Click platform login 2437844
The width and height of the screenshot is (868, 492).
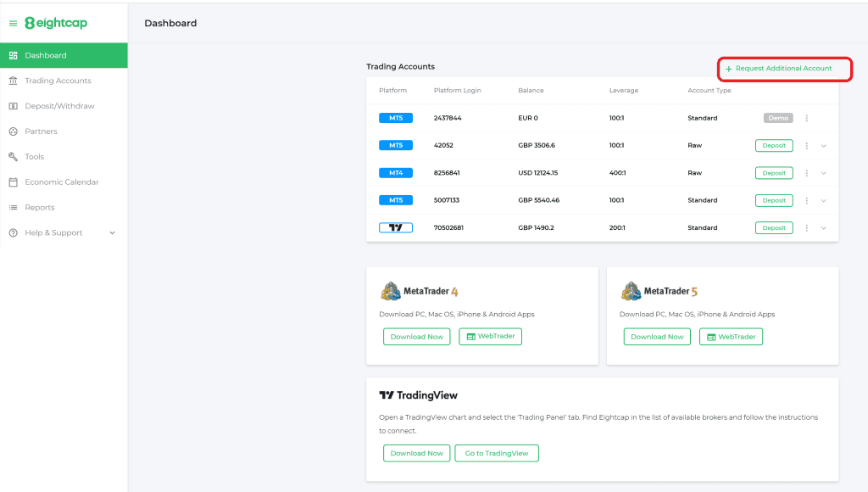click(x=448, y=118)
